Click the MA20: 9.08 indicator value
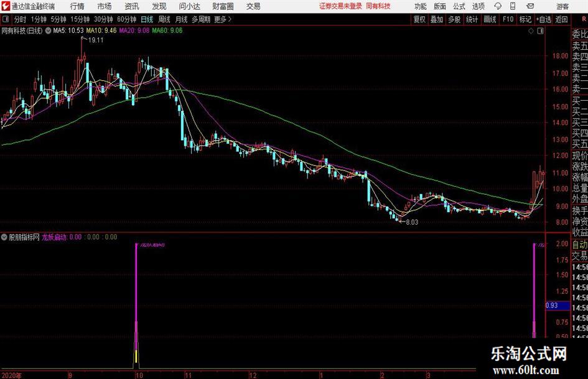The width and height of the screenshot is (588, 379). point(134,30)
